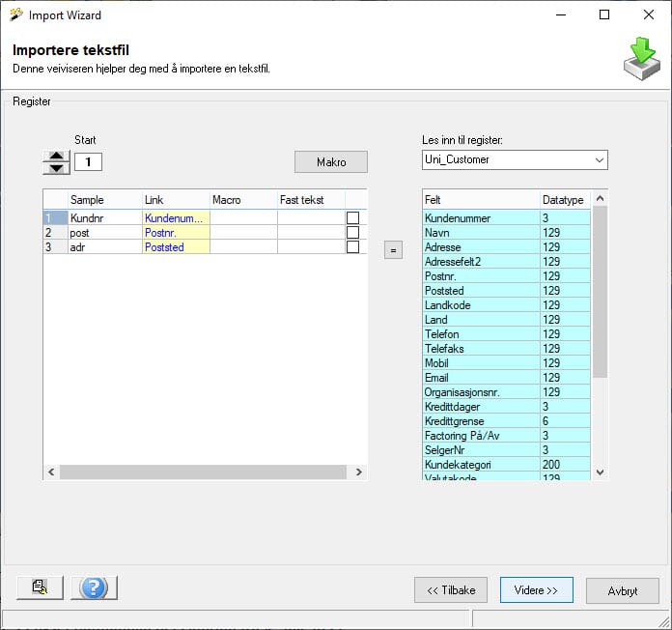Tick the checkbox in the Kundnr row
The image size is (672, 630).
[352, 218]
